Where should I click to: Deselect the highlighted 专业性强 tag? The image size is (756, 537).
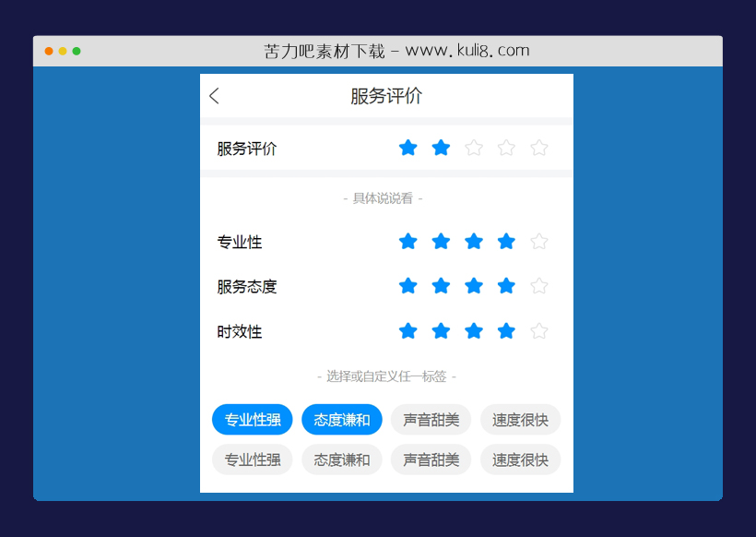(252, 419)
